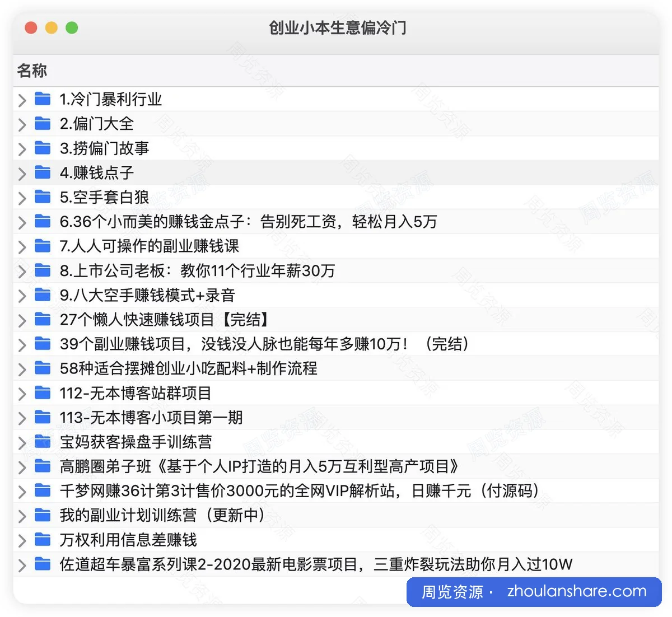The height and width of the screenshot is (617, 672).
Task: Expand 宝妈获客操盘手训练营 disclosure arrow
Action: coord(22,443)
